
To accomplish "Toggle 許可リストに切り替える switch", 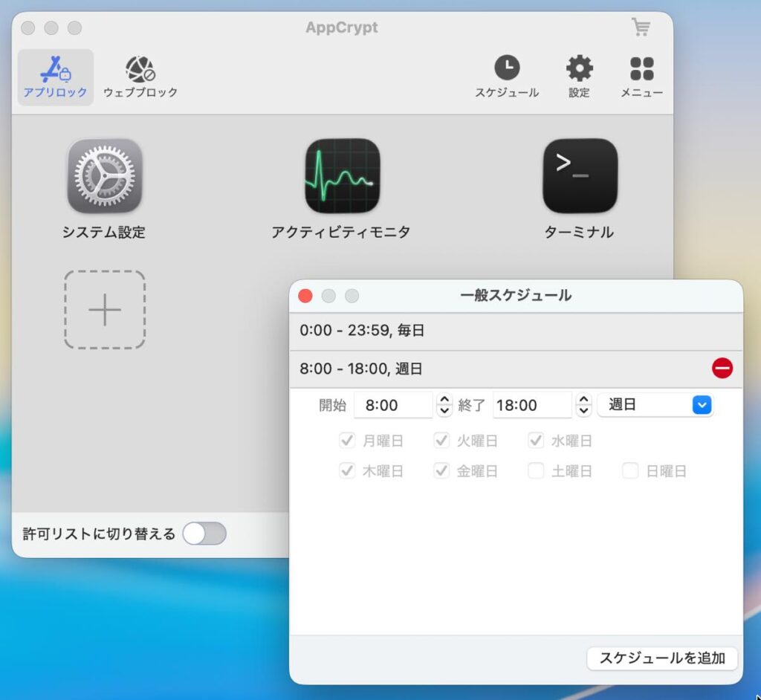I will click(204, 534).
